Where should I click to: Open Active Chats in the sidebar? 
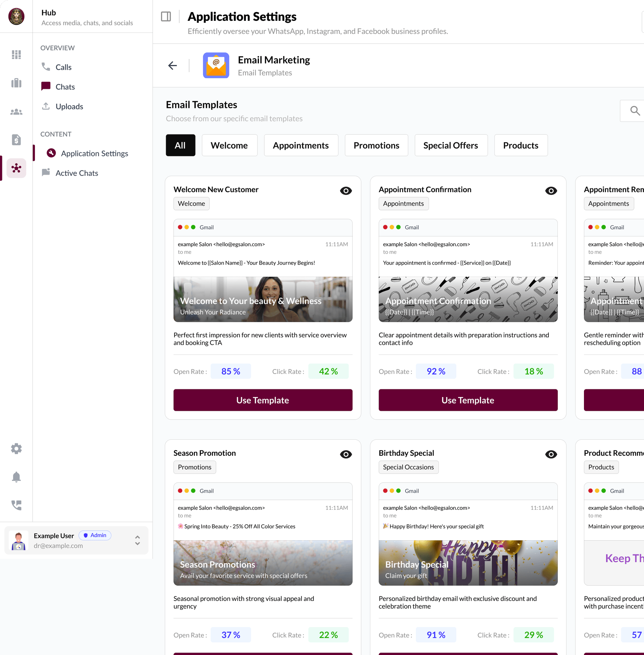coord(77,173)
